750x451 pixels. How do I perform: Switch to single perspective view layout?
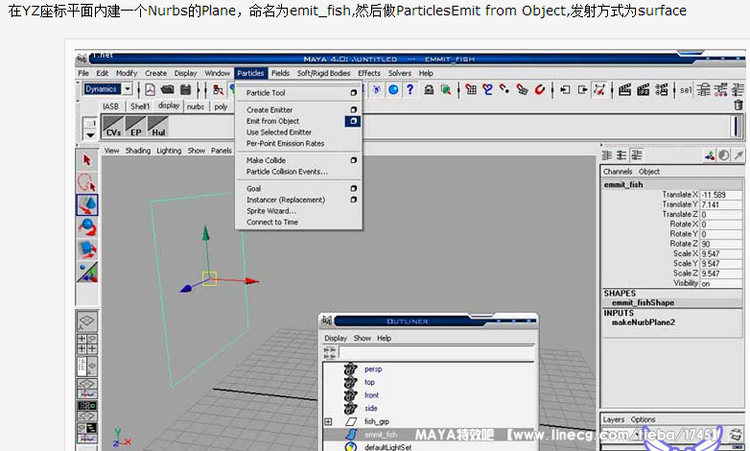87,321
